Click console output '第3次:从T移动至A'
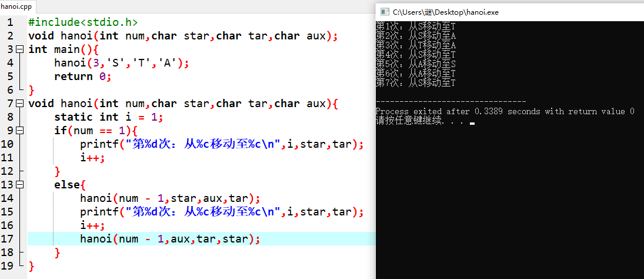The image size is (644, 279). click(416, 45)
